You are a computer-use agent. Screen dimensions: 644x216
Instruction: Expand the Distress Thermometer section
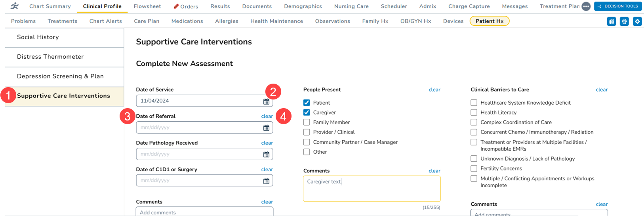pos(50,57)
